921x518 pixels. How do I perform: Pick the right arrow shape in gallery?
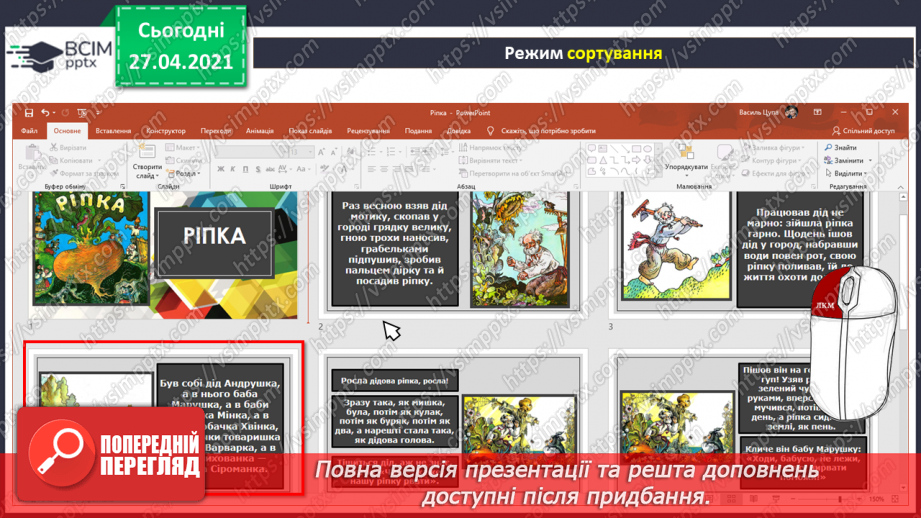(636, 160)
